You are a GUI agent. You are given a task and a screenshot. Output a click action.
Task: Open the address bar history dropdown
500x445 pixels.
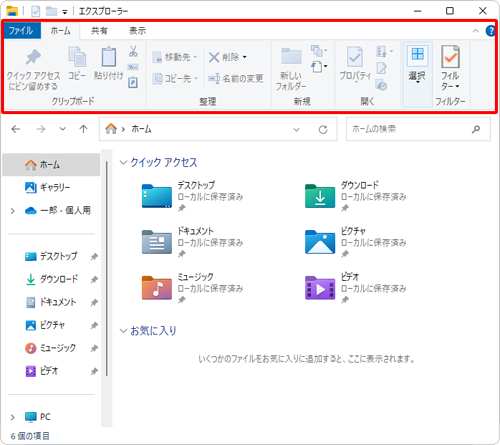pos(296,129)
